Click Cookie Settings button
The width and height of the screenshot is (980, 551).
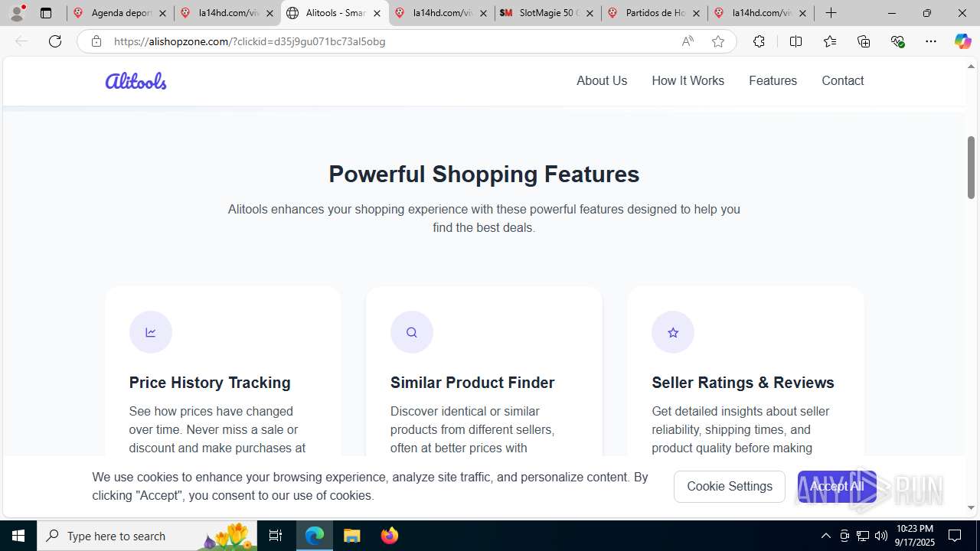click(730, 487)
